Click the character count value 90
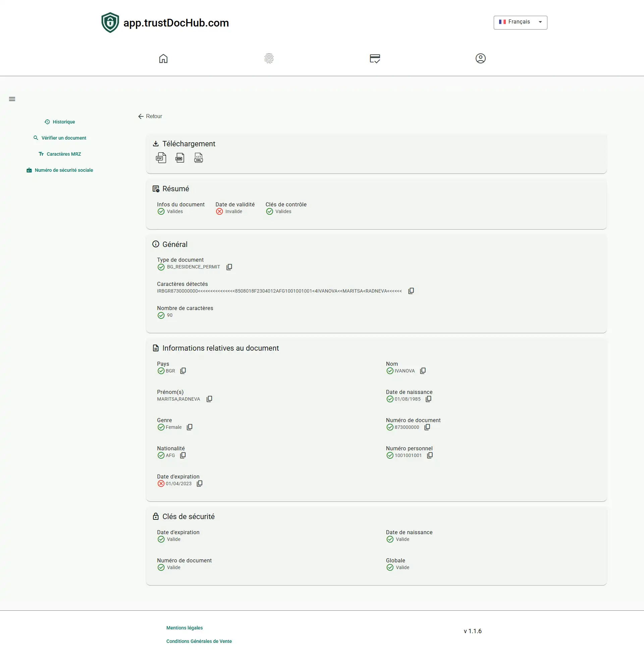This screenshot has width=644, height=659. pos(170,315)
